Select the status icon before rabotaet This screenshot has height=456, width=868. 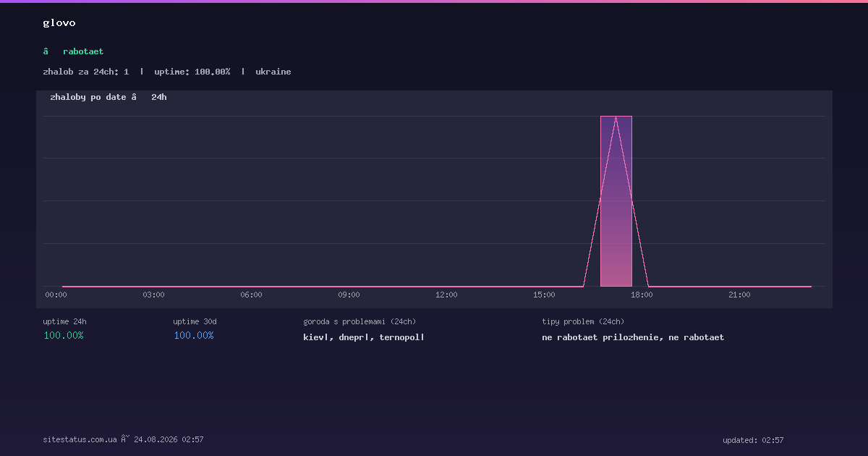pos(46,51)
